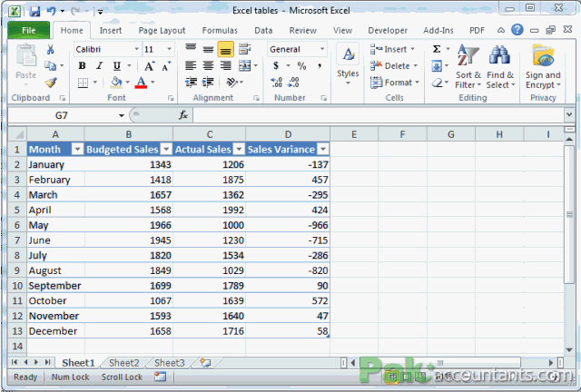Click Sign and Encrypt button
Viewport: 581px width, 392px height.
click(543, 66)
